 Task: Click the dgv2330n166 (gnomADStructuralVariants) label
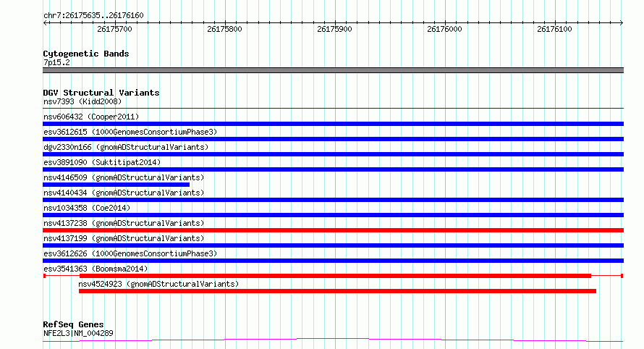coord(126,147)
